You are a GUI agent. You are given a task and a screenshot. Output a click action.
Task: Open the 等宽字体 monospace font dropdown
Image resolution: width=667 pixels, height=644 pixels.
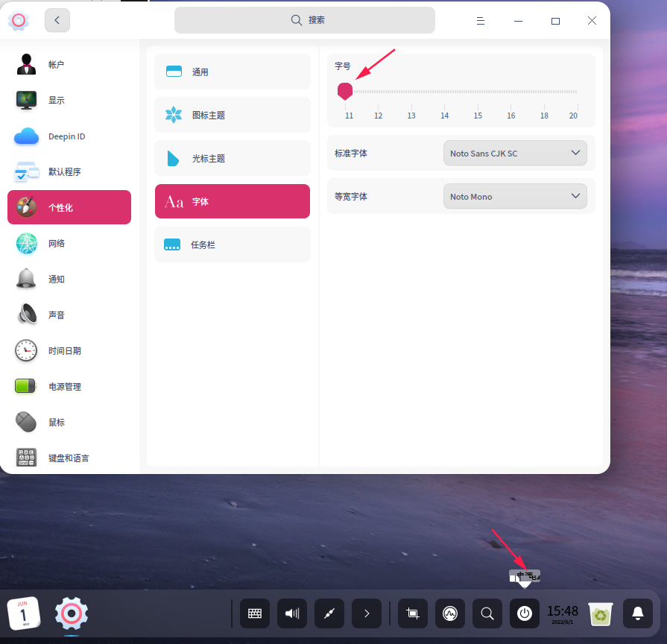(x=514, y=196)
